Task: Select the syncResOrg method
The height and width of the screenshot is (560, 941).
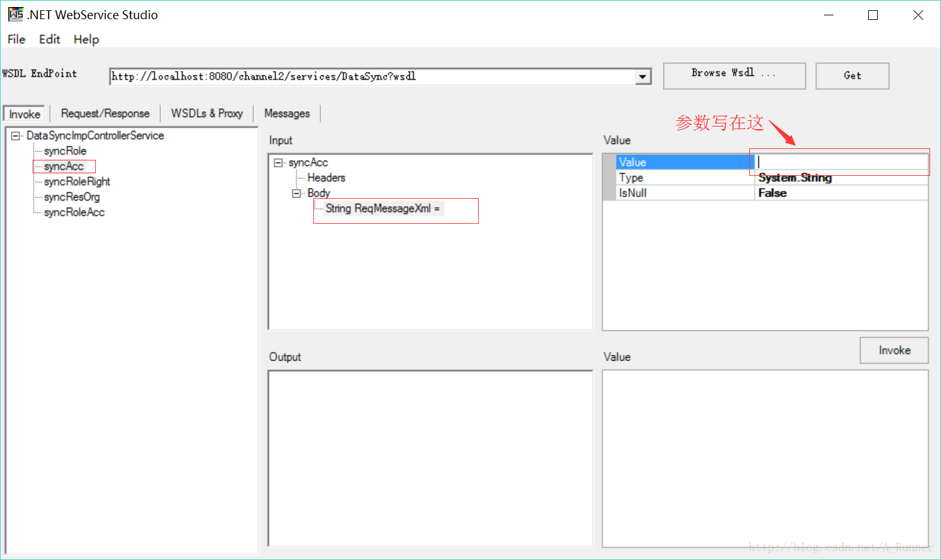Action: pyautogui.click(x=72, y=197)
